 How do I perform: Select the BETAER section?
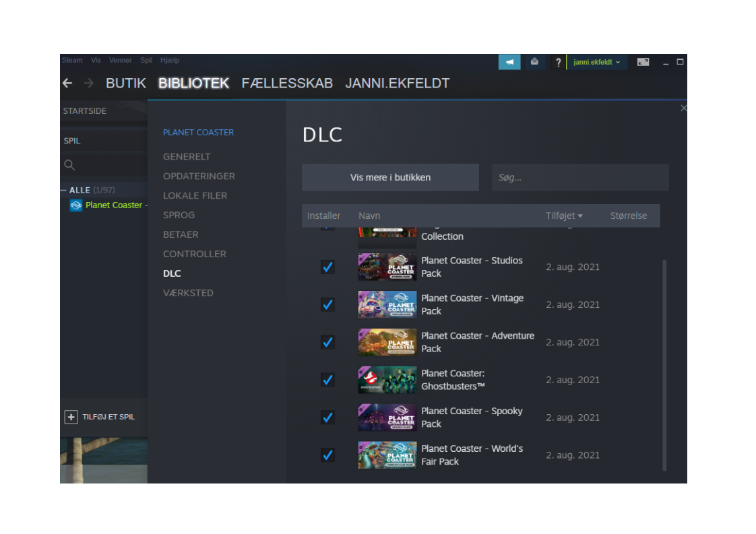[x=181, y=235]
